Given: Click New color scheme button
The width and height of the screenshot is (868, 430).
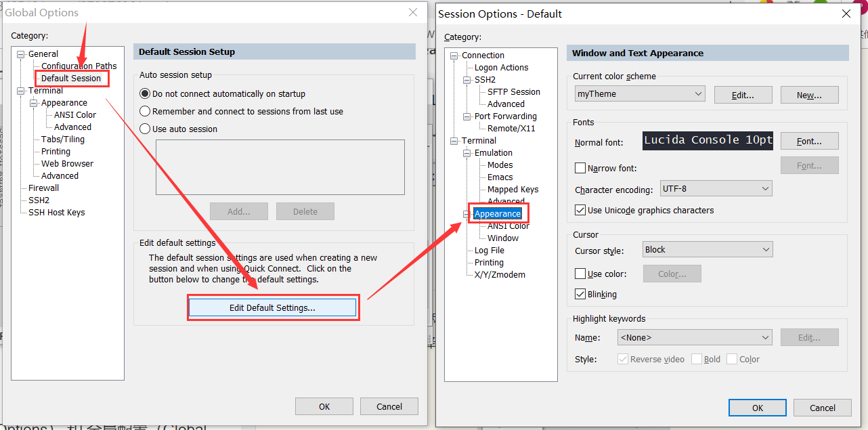Looking at the screenshot, I should [x=809, y=95].
